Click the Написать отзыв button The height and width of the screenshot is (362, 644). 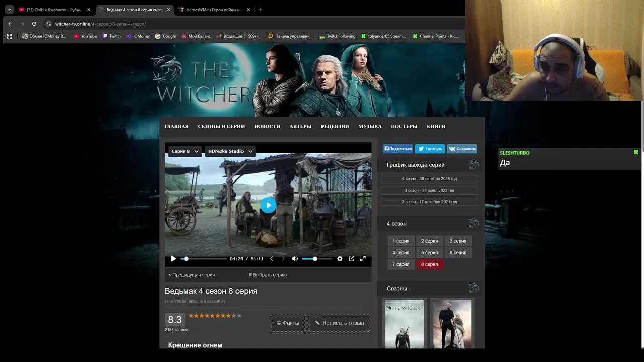[340, 323]
